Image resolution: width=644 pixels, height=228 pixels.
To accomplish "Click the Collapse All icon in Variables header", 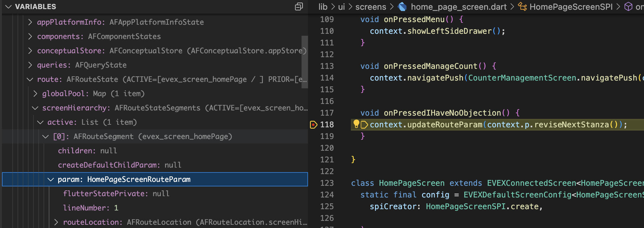I will tap(299, 7).
